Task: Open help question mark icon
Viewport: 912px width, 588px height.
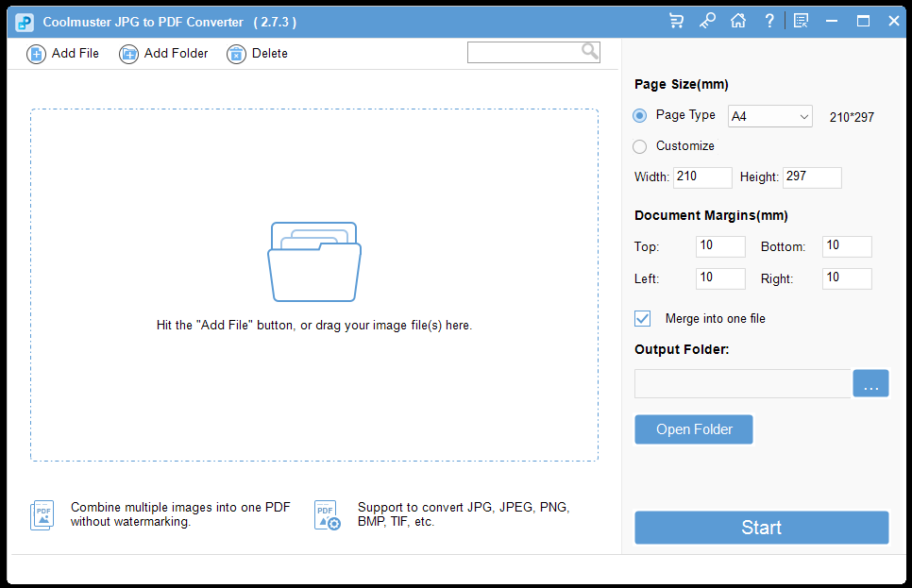Action: pyautogui.click(x=769, y=21)
